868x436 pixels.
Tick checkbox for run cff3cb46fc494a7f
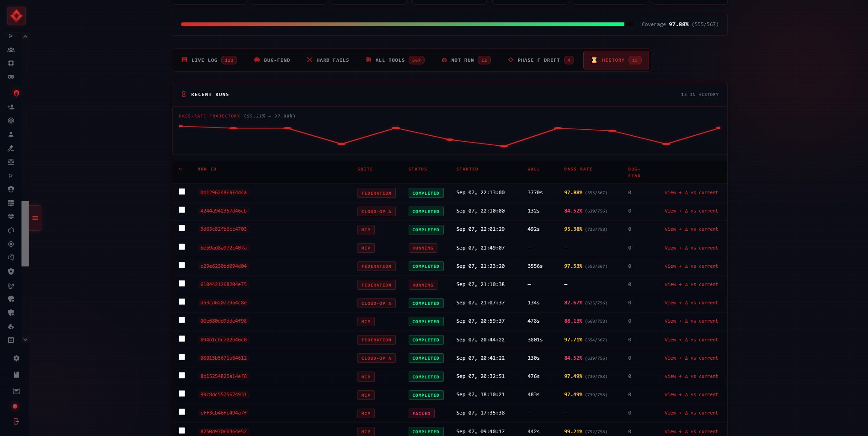tap(182, 412)
